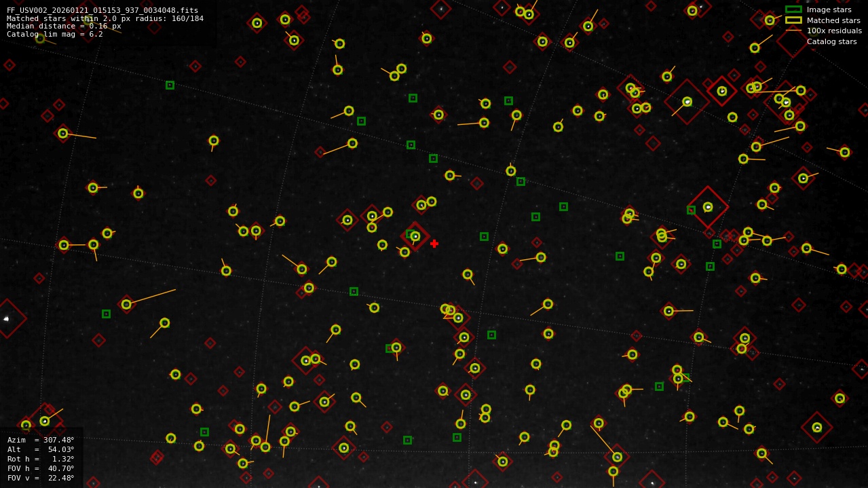
Task: Click the Alt 54.03° readout
Action: tap(41, 449)
